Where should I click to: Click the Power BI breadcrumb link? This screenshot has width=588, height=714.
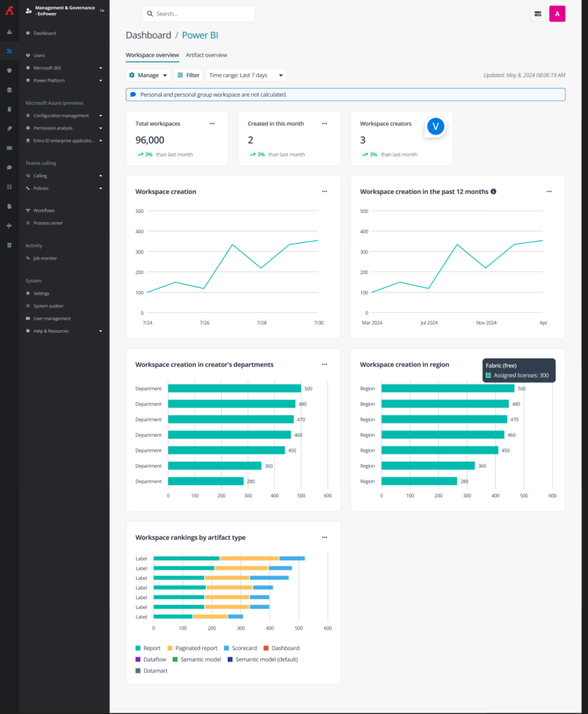pos(200,35)
